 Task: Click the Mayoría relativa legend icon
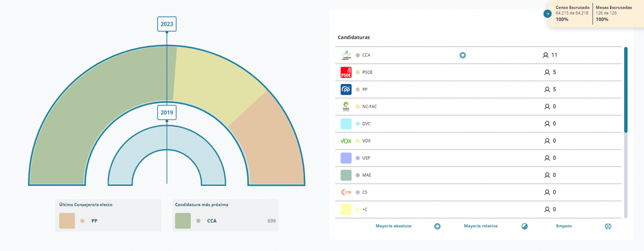coord(525,226)
